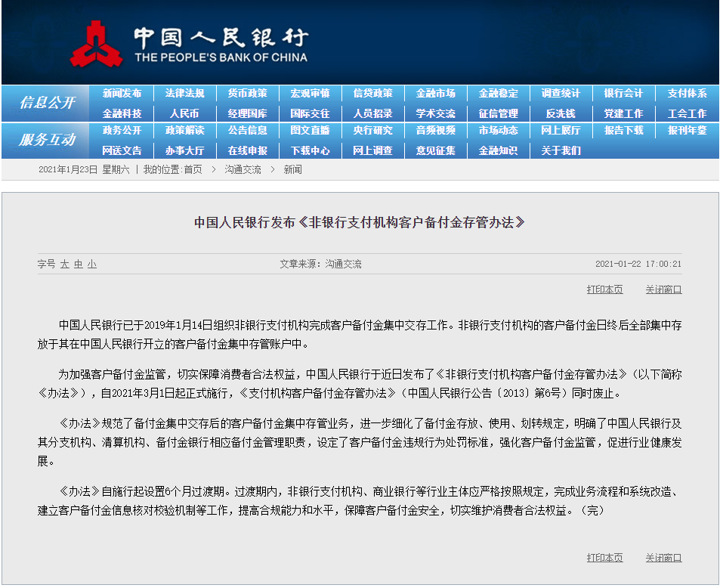Open 央行研究 menu item
Image resolution: width=723 pixels, height=588 pixels.
[373, 131]
